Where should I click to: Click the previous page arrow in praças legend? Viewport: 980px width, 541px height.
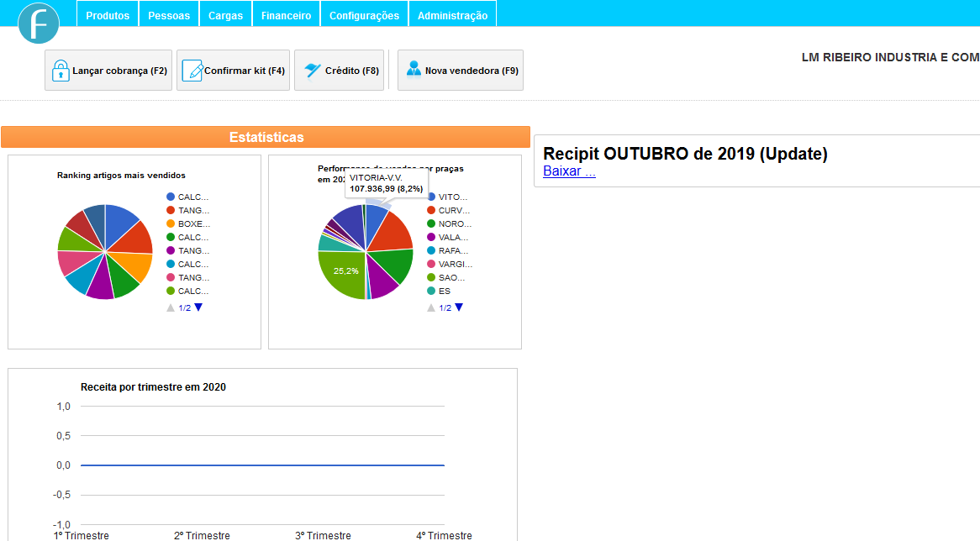click(x=431, y=307)
